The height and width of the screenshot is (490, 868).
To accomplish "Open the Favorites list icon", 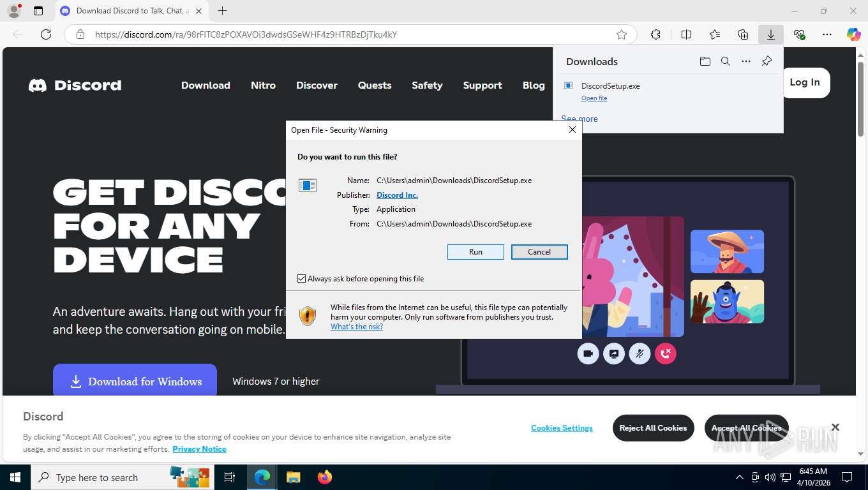I will pyautogui.click(x=715, y=34).
